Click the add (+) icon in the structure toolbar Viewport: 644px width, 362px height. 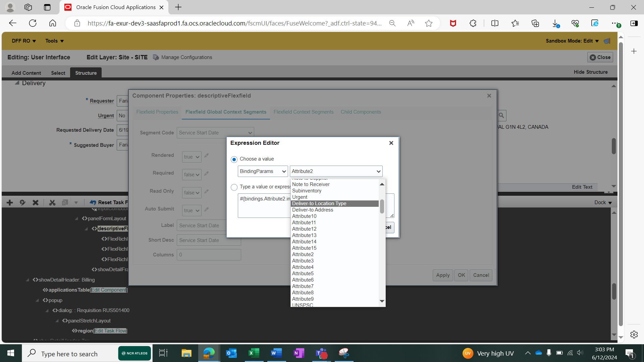click(9, 202)
